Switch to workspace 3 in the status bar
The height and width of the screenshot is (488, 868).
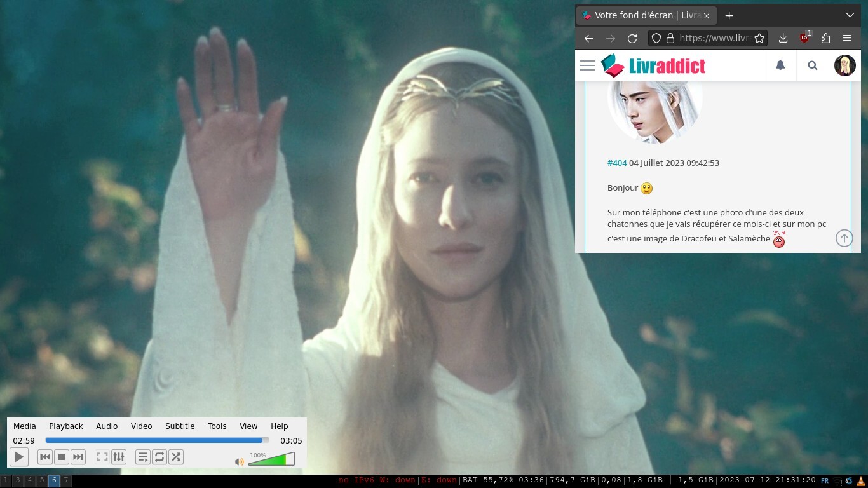pos(17,481)
